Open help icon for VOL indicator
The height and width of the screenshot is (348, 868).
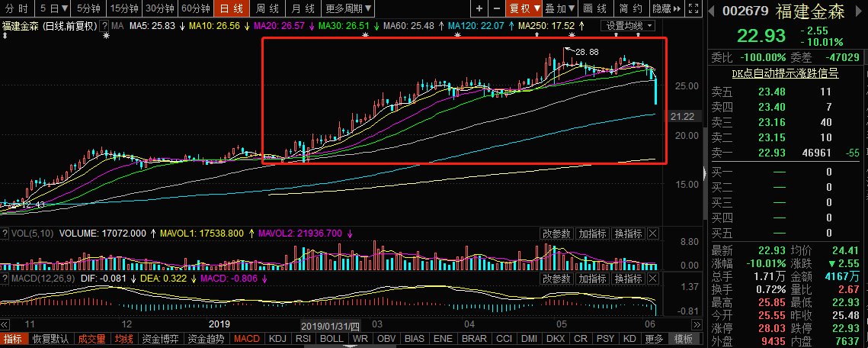[5, 234]
